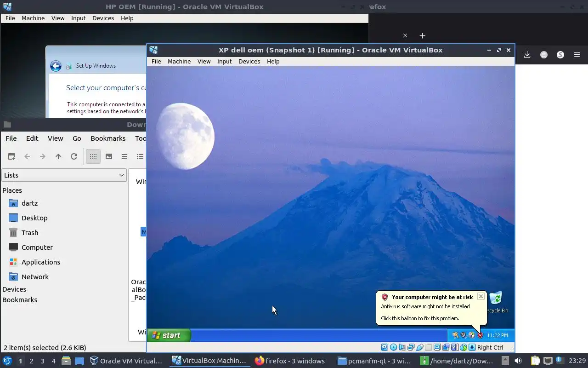Screen dimensions: 588x368
Task: Open Bookmarks menu in file manager
Action: point(108,138)
